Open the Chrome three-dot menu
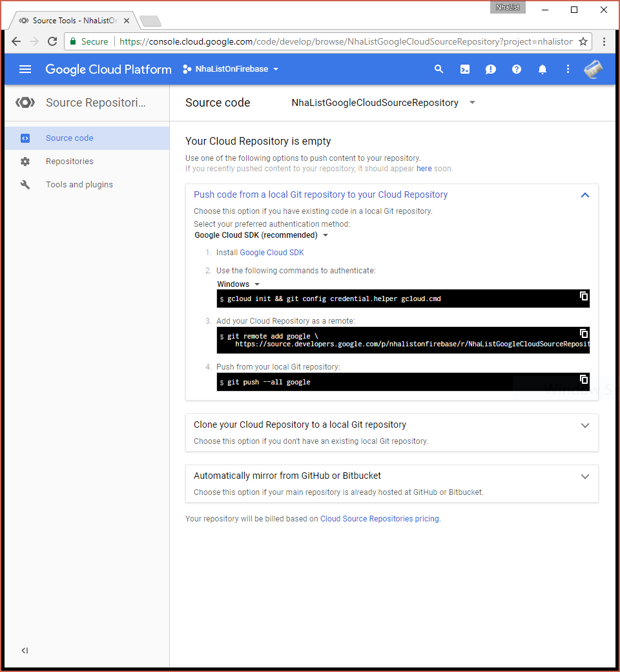This screenshot has width=620, height=672. pos(604,41)
